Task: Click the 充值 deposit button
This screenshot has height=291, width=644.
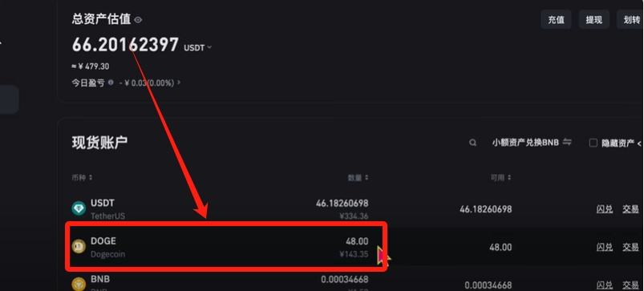Action: coord(556,20)
